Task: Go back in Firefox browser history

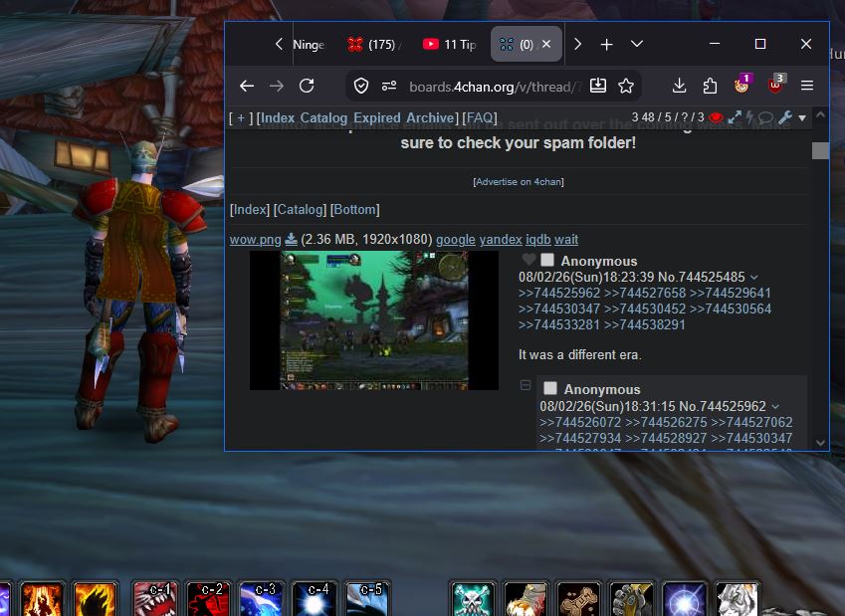Action: pyautogui.click(x=247, y=86)
